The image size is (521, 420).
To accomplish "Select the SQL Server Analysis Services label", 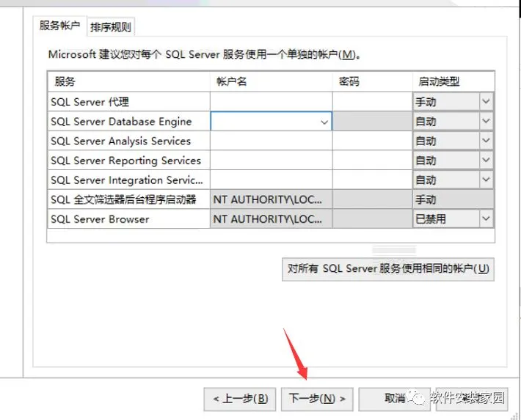I will coord(120,141).
